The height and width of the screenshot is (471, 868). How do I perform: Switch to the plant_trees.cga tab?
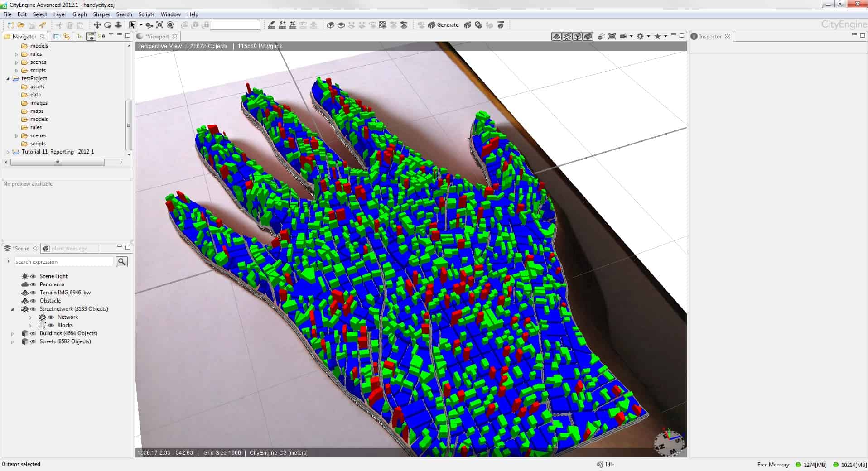[69, 248]
